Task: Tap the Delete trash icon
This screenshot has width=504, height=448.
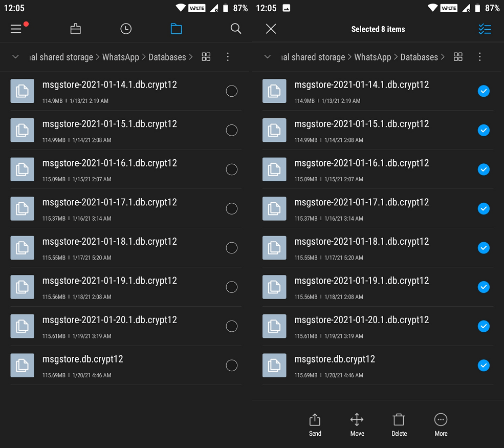Action: pos(399,419)
